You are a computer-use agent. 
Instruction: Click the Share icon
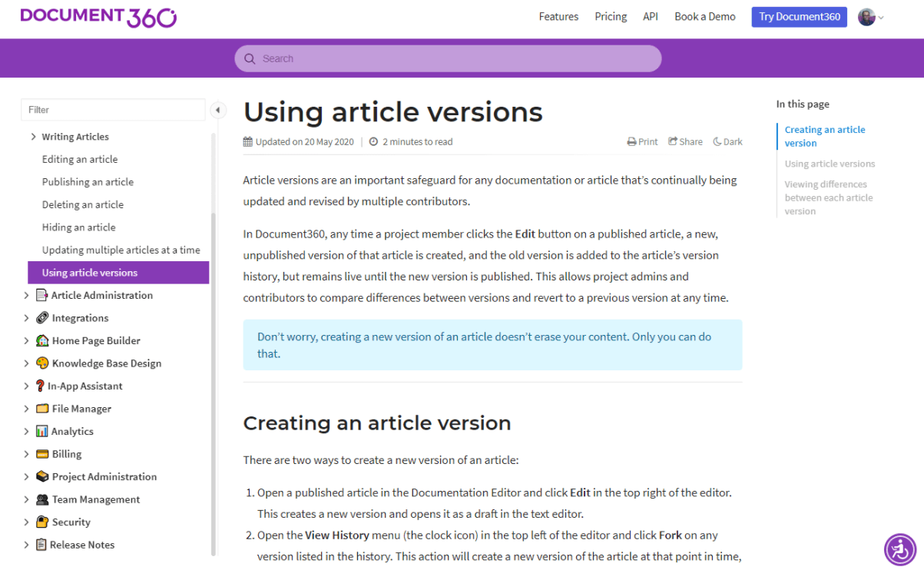tap(673, 141)
